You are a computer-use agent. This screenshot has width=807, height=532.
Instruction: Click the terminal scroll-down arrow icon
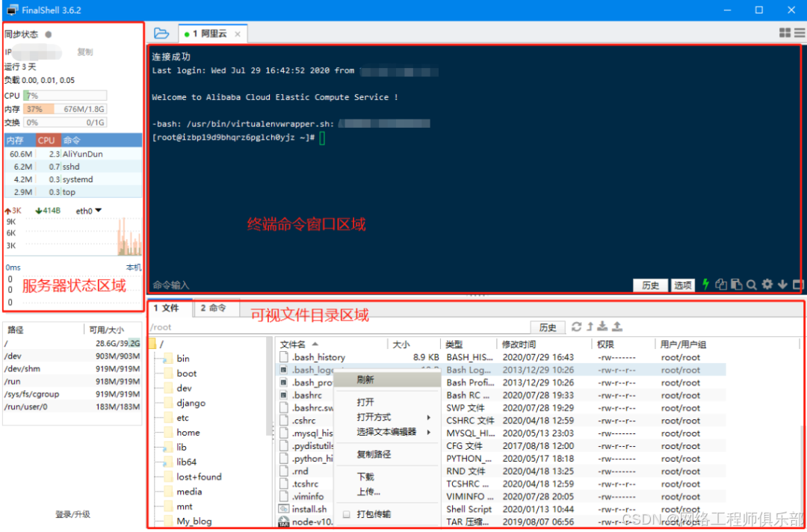(x=783, y=284)
